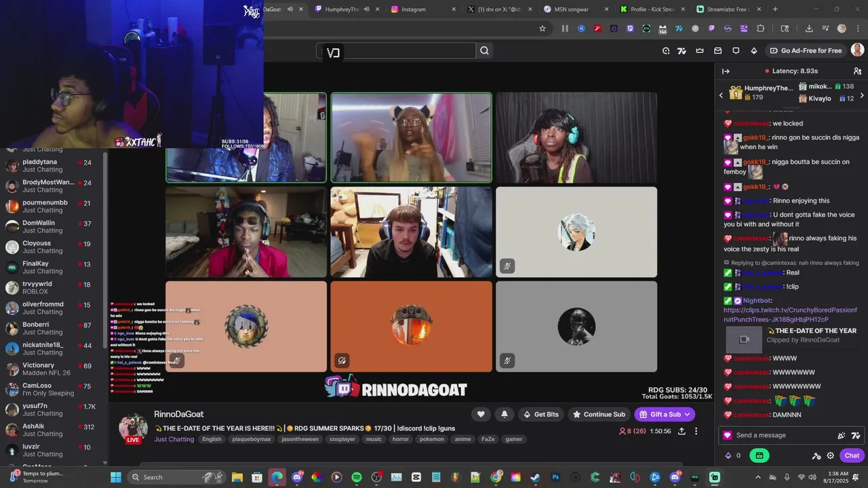Viewport: 868px width, 488px height.
Task: Collapse the chat panel with arrow icon
Action: click(726, 71)
